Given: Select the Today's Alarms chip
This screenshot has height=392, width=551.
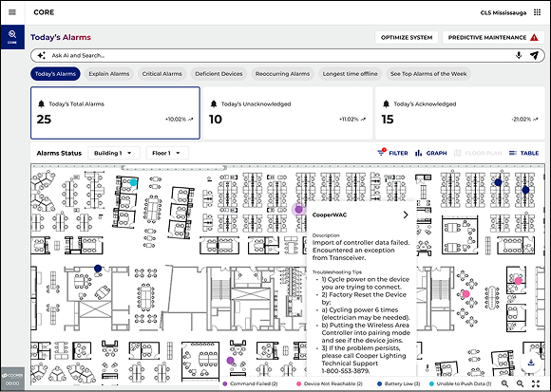Looking at the screenshot, I should [x=55, y=74].
